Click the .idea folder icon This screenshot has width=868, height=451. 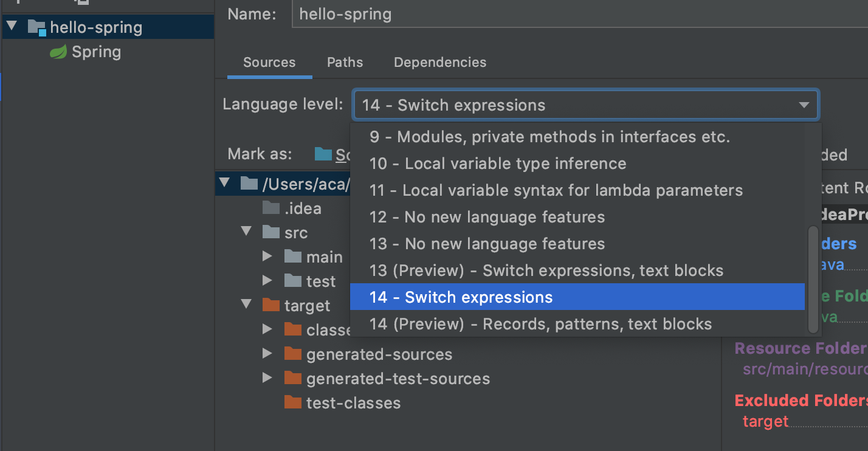point(271,208)
